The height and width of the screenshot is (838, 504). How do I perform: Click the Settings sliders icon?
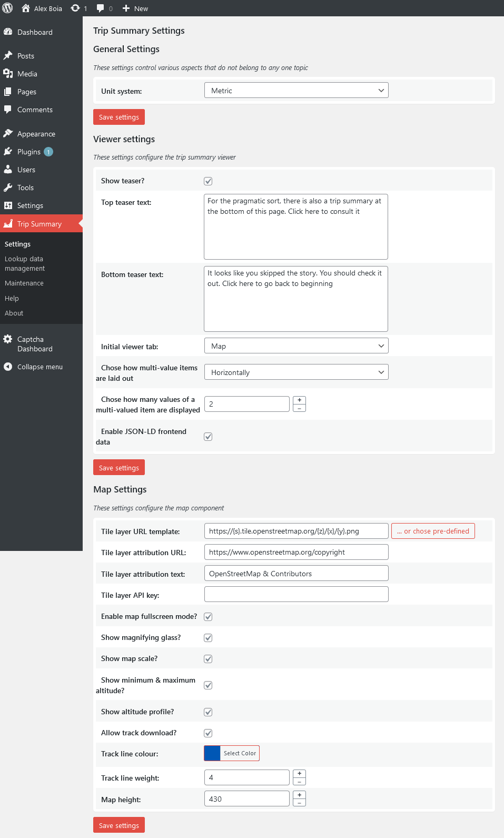(8, 205)
